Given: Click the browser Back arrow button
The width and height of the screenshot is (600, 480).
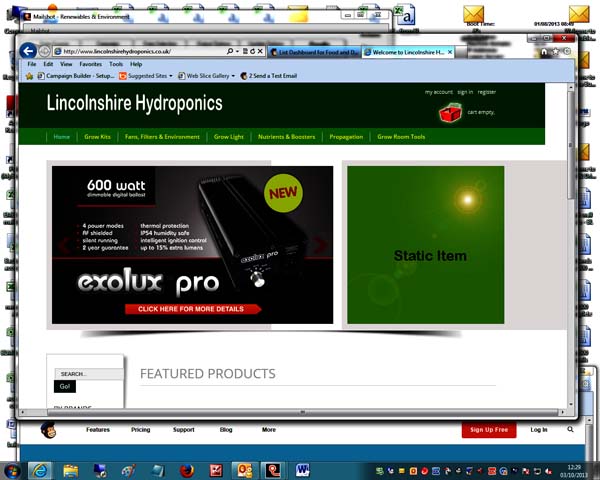Looking at the screenshot, I should tap(28, 51).
